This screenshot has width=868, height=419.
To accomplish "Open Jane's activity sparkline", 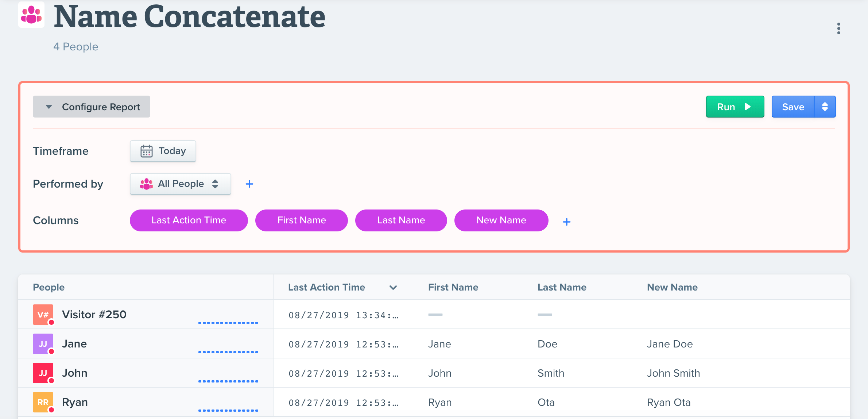I will click(x=228, y=351).
